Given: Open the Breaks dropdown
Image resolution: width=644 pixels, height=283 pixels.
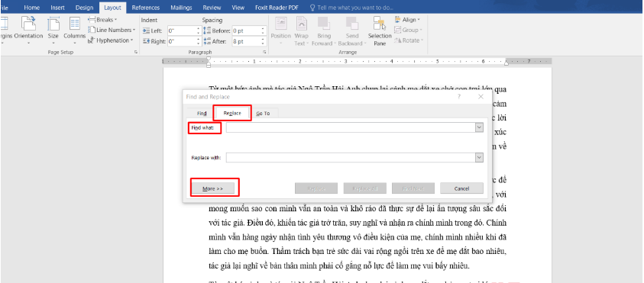Looking at the screenshot, I should (x=102, y=19).
